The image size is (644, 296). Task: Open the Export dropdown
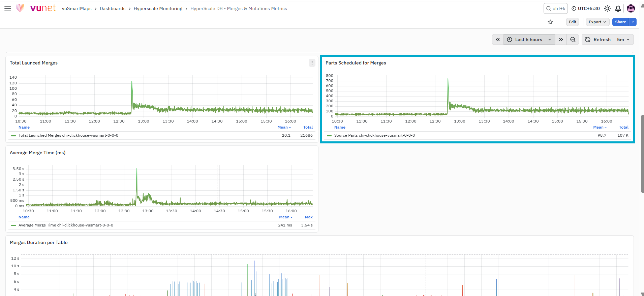pos(597,22)
